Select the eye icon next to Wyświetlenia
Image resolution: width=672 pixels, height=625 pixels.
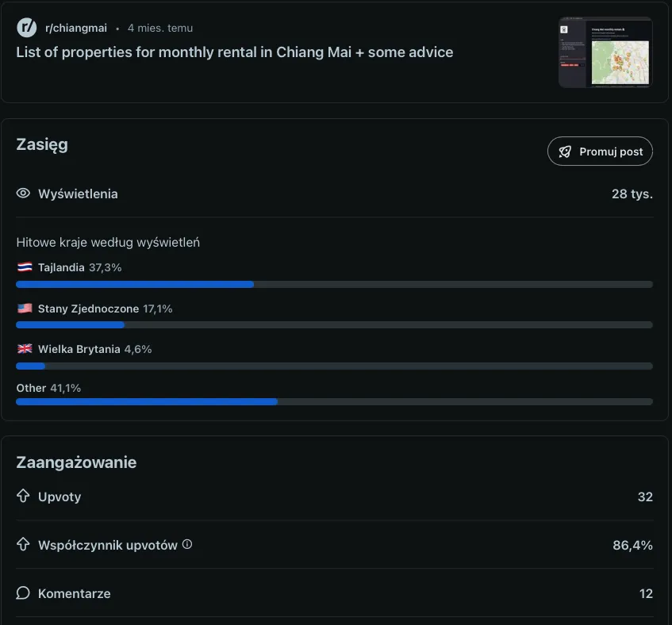pyautogui.click(x=23, y=194)
